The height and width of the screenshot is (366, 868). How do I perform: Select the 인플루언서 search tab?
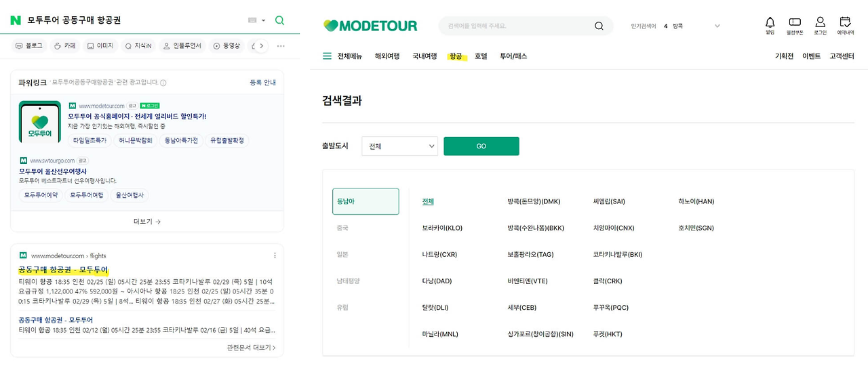click(x=182, y=45)
